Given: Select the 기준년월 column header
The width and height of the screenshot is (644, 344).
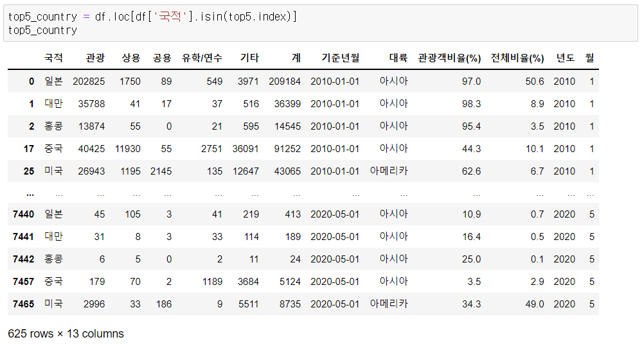Looking at the screenshot, I should (x=341, y=58).
